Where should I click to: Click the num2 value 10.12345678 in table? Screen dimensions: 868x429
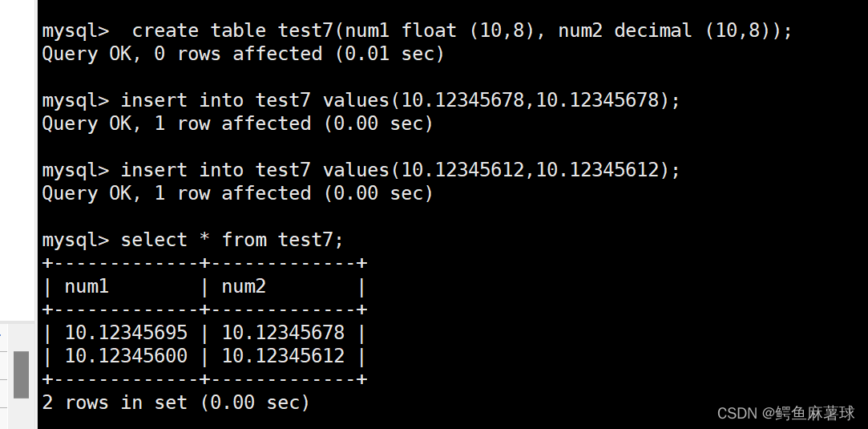(x=283, y=333)
